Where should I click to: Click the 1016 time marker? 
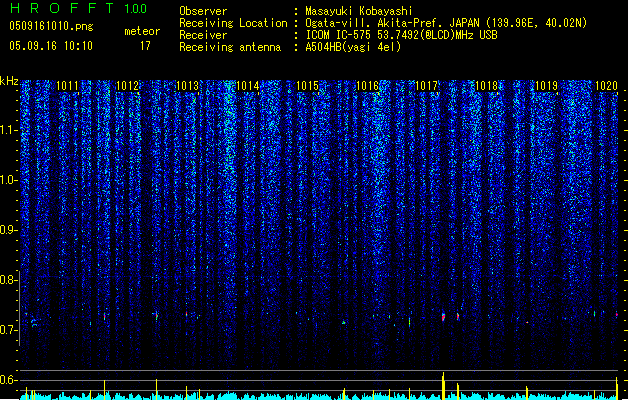(367, 86)
